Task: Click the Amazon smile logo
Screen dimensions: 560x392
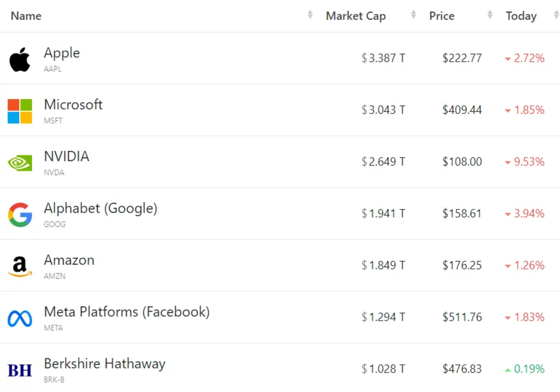Action: pos(20,266)
